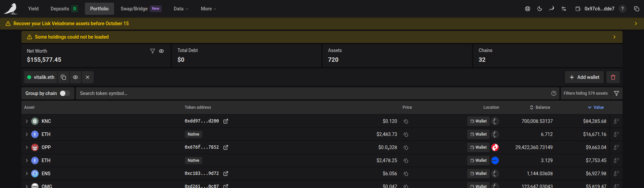Viewport: 644px width, 188px height.
Task: Toggle the Group by chain switch
Action: 65,93
